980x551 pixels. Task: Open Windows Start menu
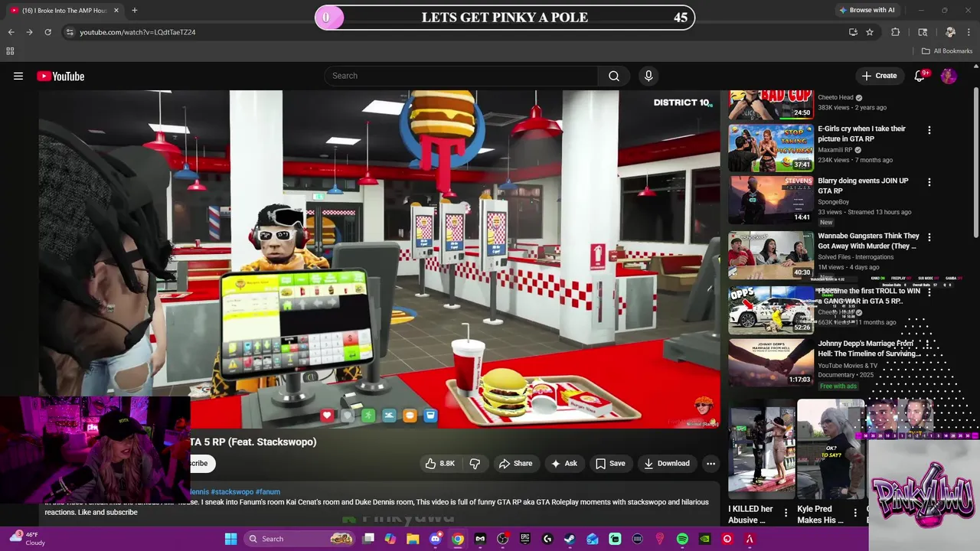(x=230, y=539)
